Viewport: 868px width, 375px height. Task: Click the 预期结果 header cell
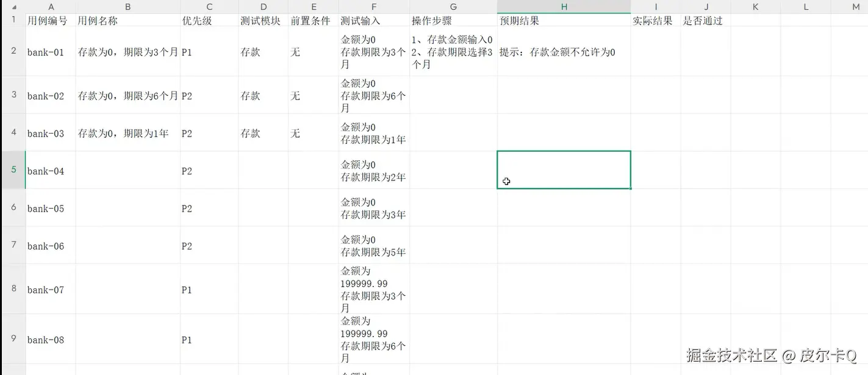tap(564, 20)
